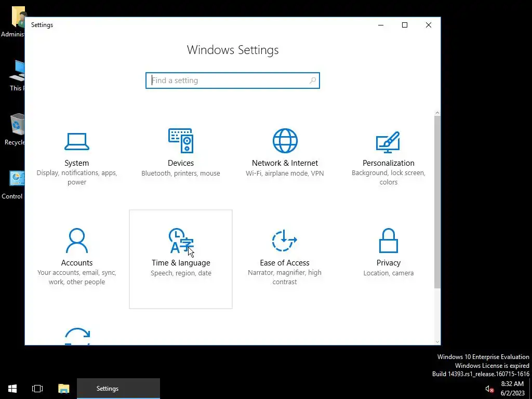
Task: Click the muted volume icon in system tray
Action: click(x=489, y=389)
